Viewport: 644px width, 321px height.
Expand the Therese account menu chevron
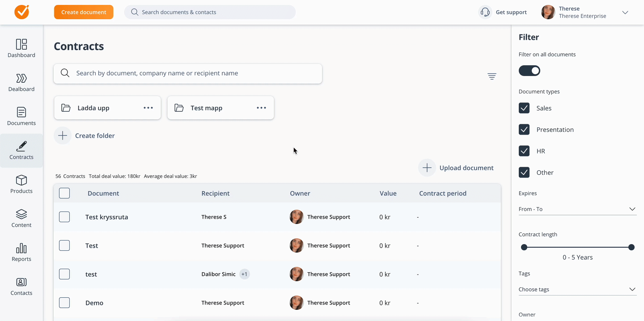click(x=625, y=13)
